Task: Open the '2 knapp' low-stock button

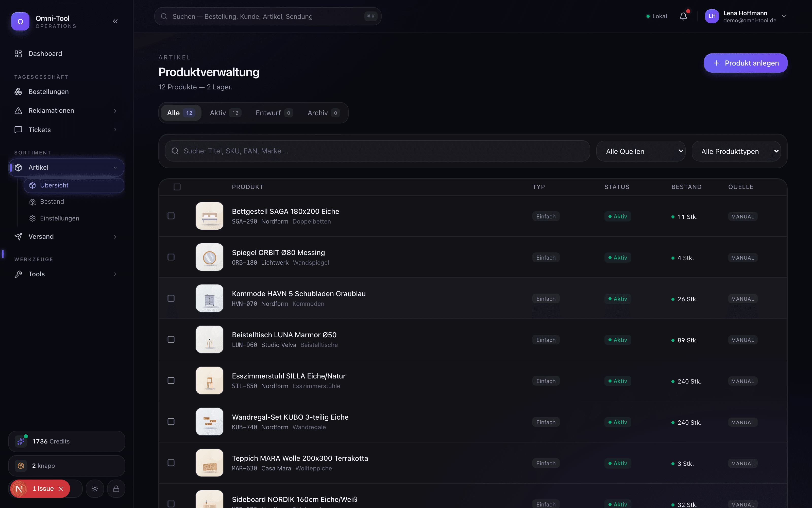Action: (x=66, y=466)
